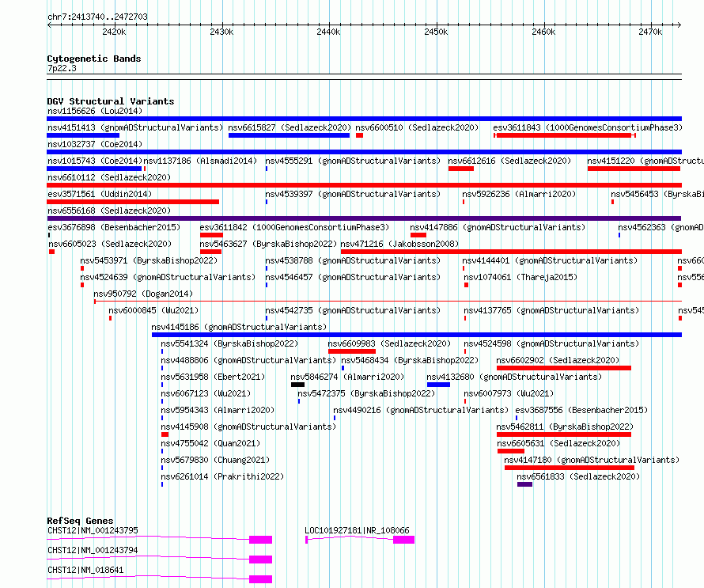Click nsv5926236 (Almarri2020) label
704x588 pixels.
(519, 194)
